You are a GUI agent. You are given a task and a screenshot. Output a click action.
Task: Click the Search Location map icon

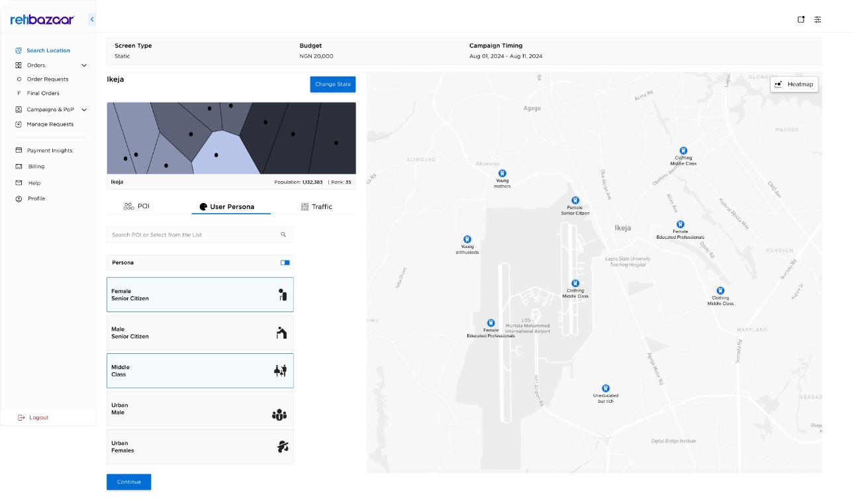coord(19,50)
